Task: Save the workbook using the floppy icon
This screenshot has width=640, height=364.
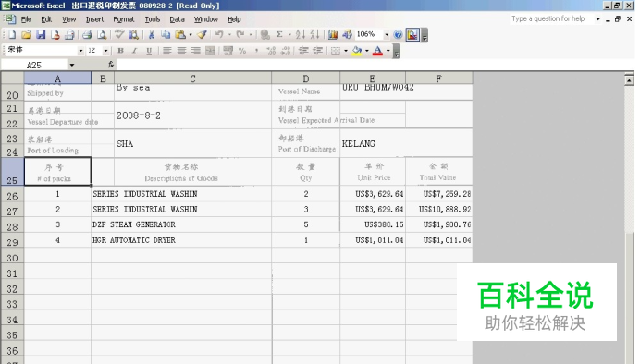Action: click(41, 35)
